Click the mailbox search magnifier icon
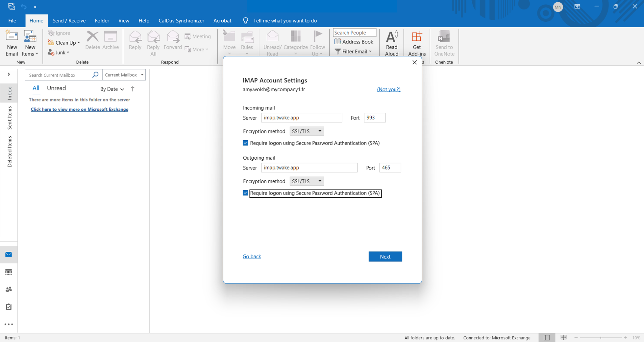 pos(95,75)
